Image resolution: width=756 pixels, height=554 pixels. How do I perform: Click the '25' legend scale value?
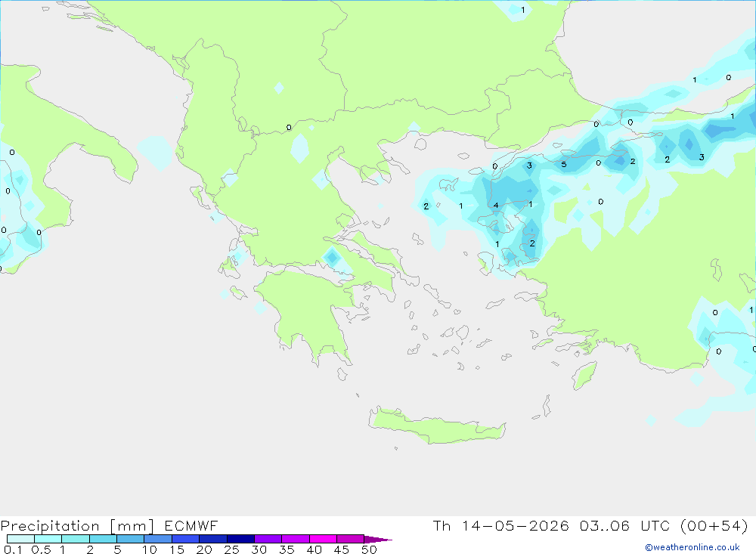coord(232,549)
